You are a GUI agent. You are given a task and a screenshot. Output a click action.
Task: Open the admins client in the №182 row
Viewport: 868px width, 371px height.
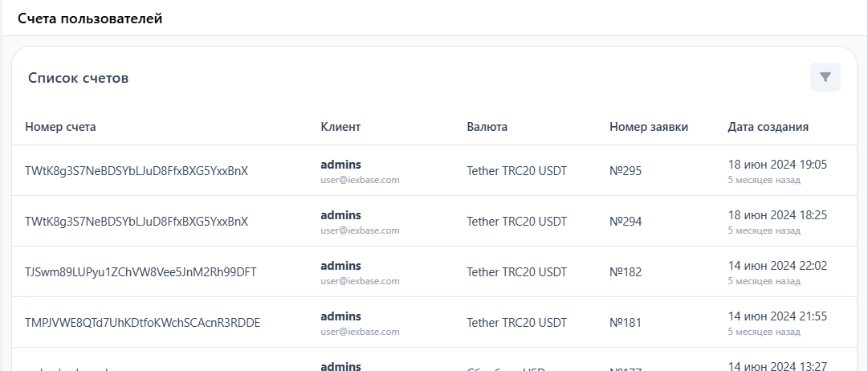point(340,266)
